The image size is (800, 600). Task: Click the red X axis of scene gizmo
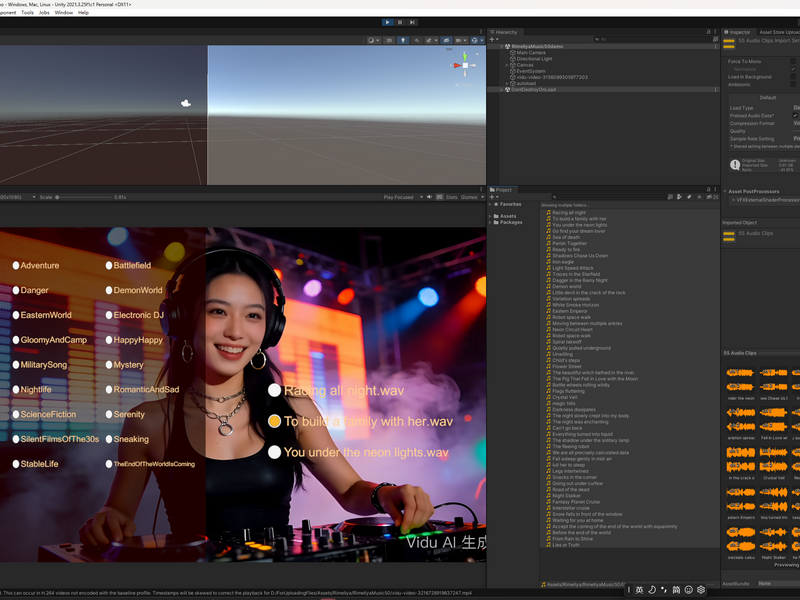(457, 65)
